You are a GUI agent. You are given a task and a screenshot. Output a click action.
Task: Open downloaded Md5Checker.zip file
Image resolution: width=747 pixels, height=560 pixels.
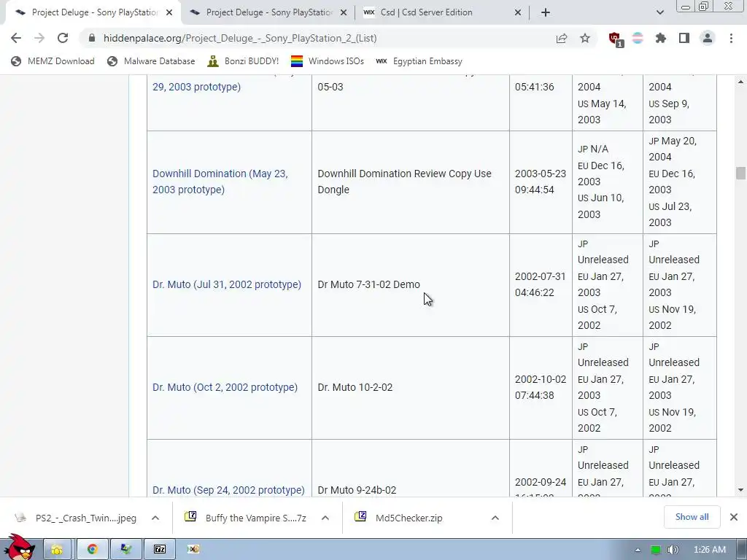tap(400, 518)
